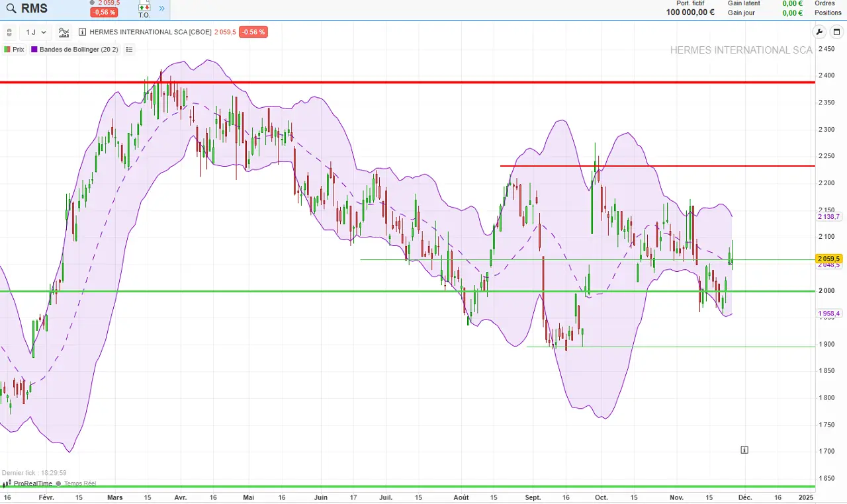
Task: Click the 2 138,7 upper band label
Action: (828, 216)
